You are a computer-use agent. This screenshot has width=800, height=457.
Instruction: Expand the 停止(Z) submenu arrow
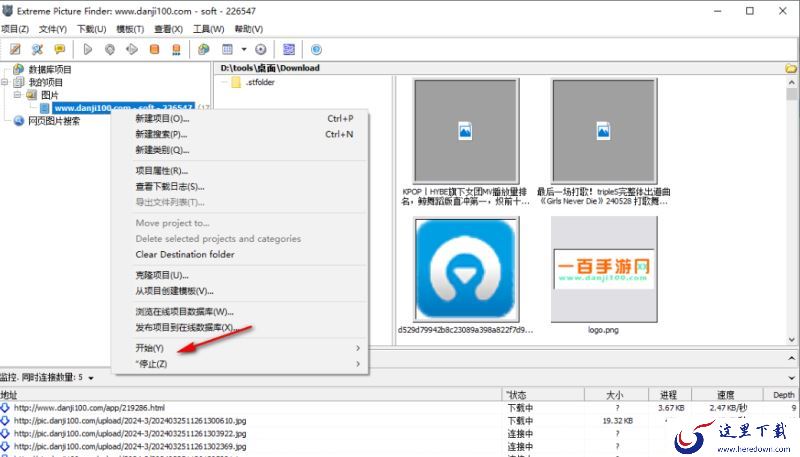click(x=358, y=364)
